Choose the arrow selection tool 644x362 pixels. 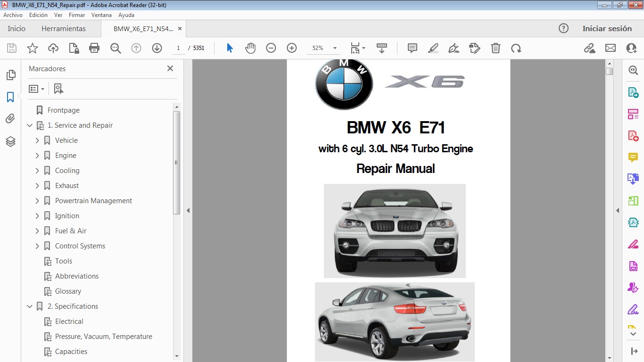(230, 48)
